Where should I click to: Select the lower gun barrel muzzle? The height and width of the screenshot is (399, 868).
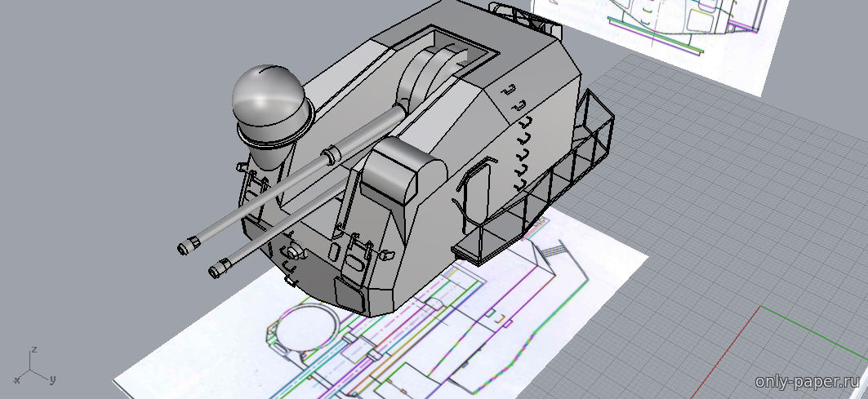[220, 269]
